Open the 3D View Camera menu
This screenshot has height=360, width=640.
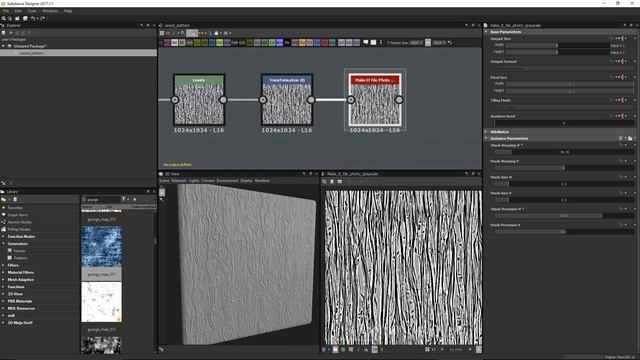click(208, 180)
